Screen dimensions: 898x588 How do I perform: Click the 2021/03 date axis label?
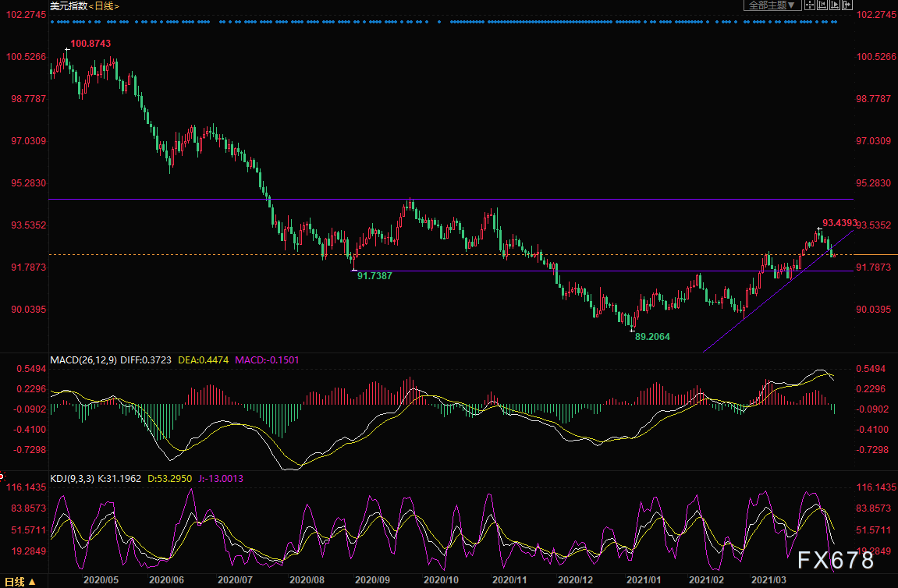pos(768,580)
